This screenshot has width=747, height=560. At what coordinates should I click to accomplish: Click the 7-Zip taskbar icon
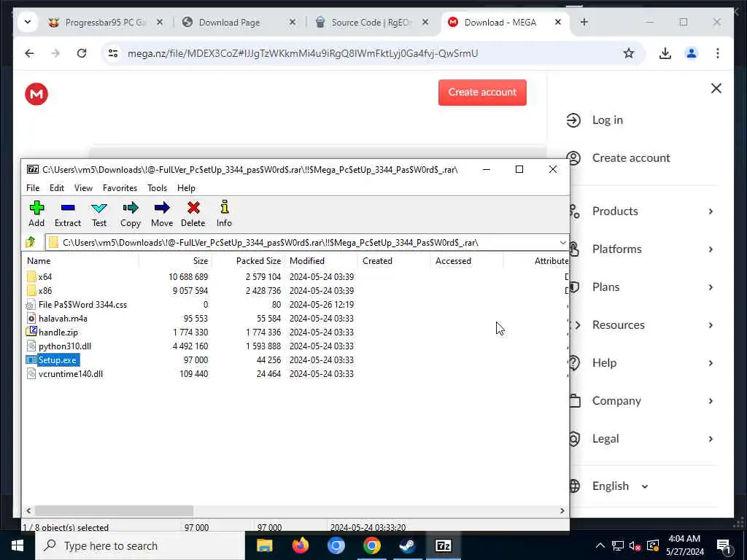pyautogui.click(x=443, y=545)
